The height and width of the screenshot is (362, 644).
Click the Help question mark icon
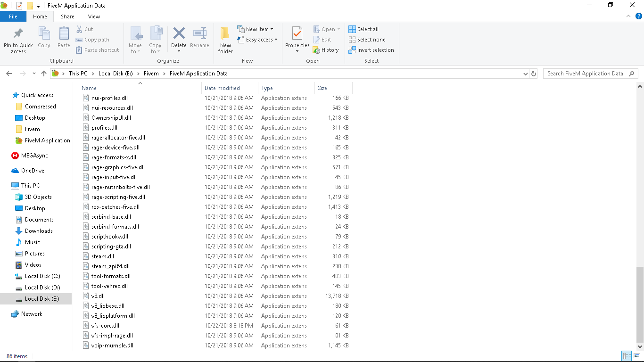point(639,16)
